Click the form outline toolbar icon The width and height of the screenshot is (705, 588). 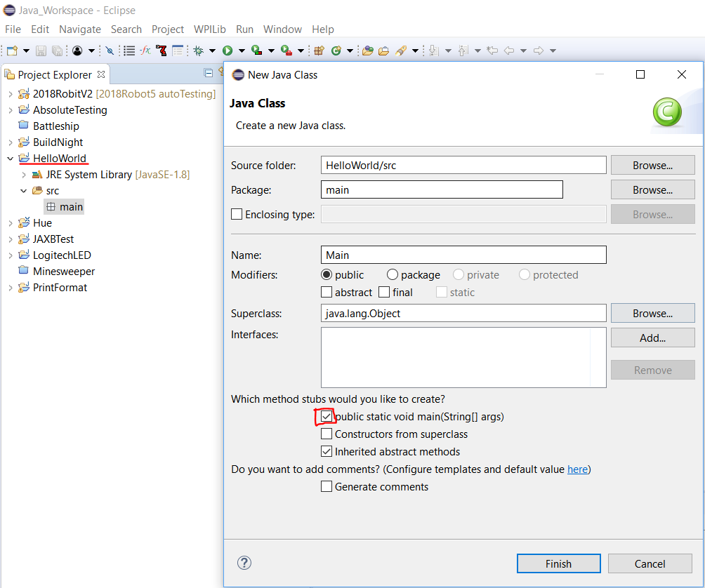pyautogui.click(x=178, y=51)
